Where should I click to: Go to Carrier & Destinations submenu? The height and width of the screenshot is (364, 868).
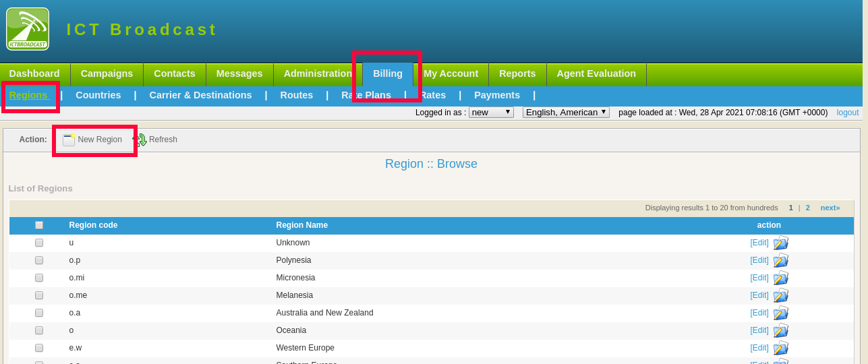coord(201,96)
